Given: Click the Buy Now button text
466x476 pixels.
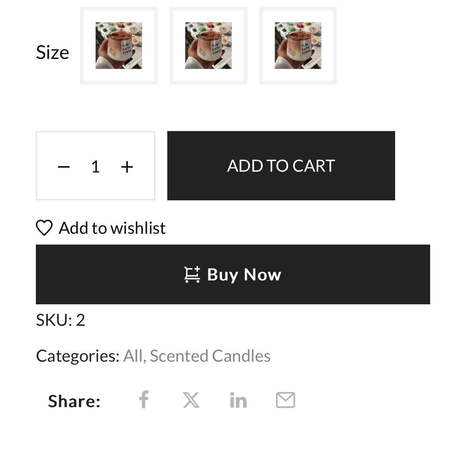Looking at the screenshot, I should coord(244,274).
